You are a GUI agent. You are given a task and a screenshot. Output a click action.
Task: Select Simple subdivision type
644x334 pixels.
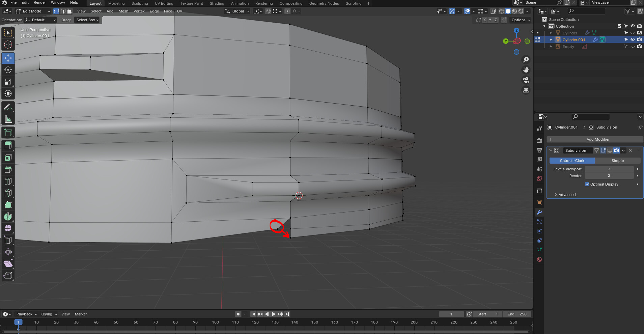point(617,161)
